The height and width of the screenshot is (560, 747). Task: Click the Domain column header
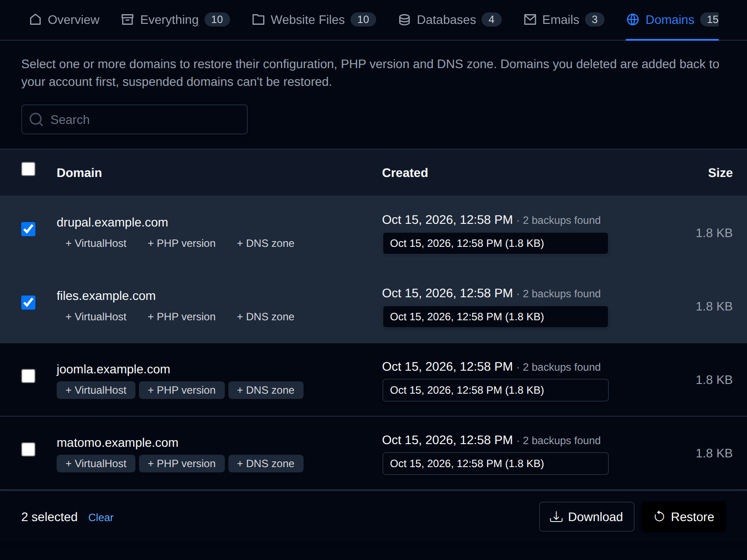[79, 173]
